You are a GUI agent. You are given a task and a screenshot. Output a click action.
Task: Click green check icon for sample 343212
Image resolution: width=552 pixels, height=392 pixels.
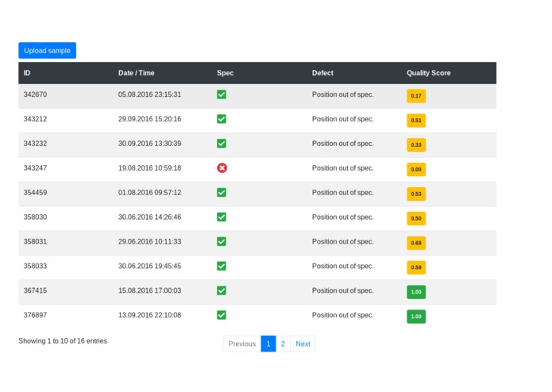222,119
